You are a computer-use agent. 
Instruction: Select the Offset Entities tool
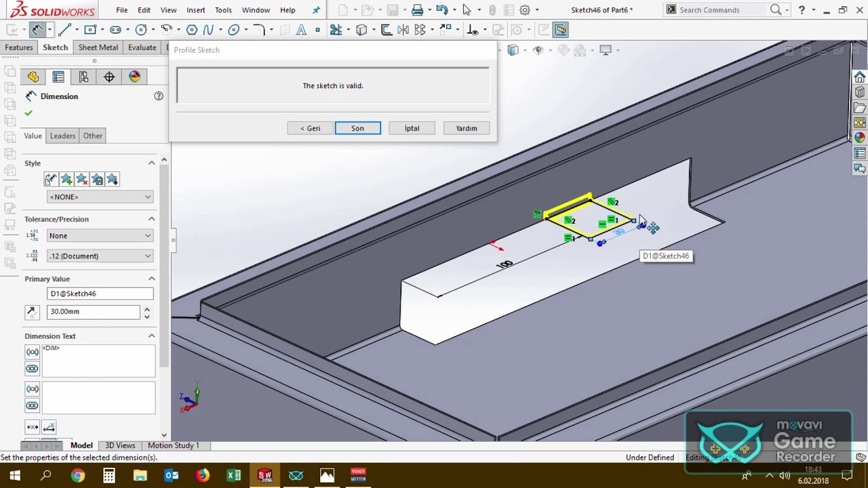[386, 30]
